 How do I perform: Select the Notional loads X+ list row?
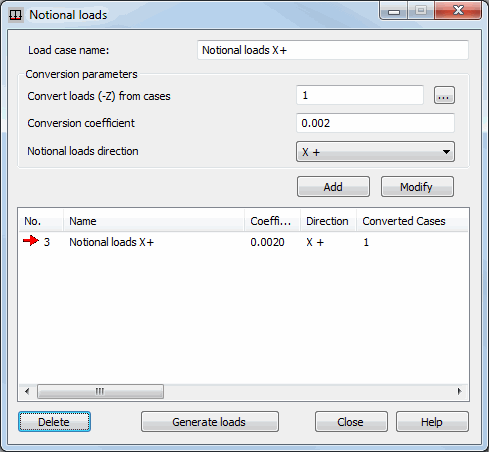(x=243, y=242)
